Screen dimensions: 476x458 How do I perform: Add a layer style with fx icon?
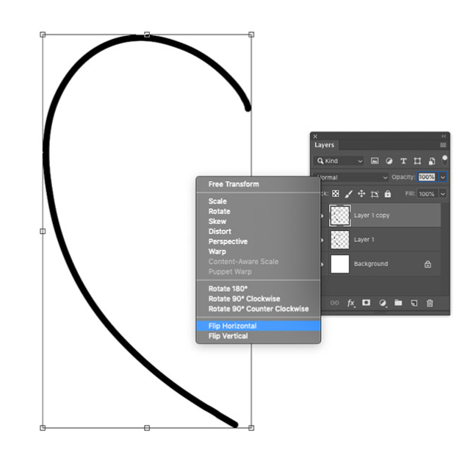point(351,303)
